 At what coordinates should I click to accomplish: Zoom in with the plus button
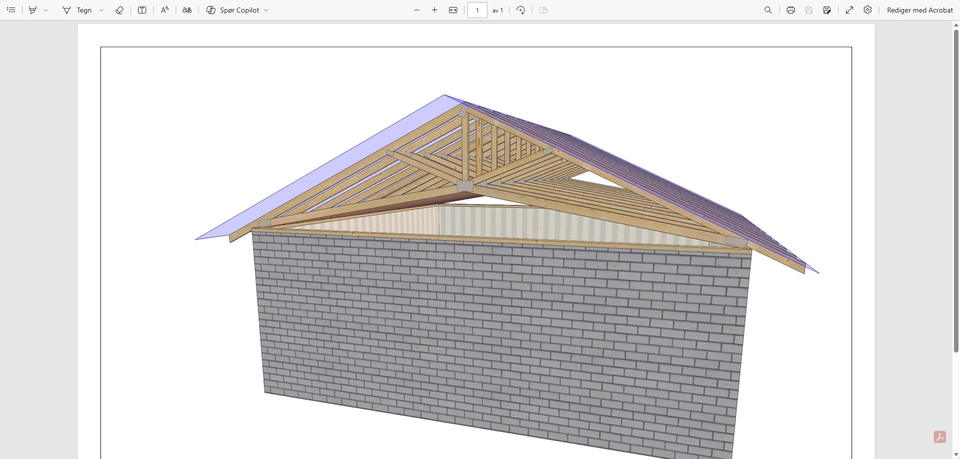435,10
